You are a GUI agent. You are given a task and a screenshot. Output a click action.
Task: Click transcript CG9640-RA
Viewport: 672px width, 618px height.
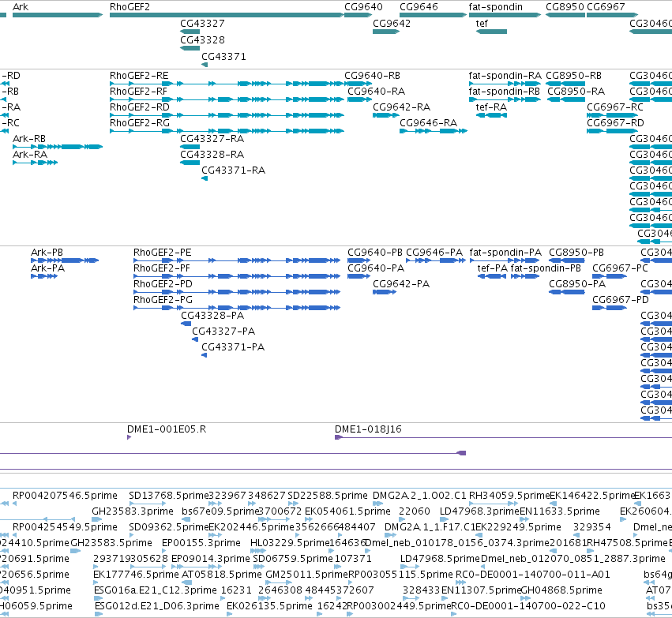[x=360, y=99]
